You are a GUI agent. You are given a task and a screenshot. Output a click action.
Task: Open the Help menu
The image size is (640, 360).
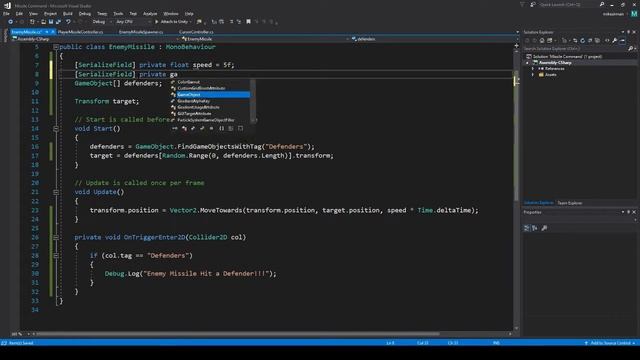click(x=189, y=13)
